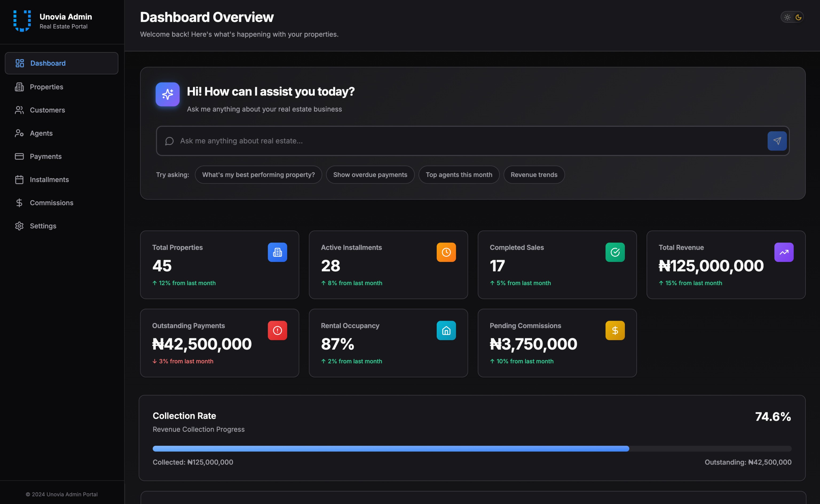Click the Total Revenue trending-up icon
Screen dimensions: 820x504
pos(783,252)
